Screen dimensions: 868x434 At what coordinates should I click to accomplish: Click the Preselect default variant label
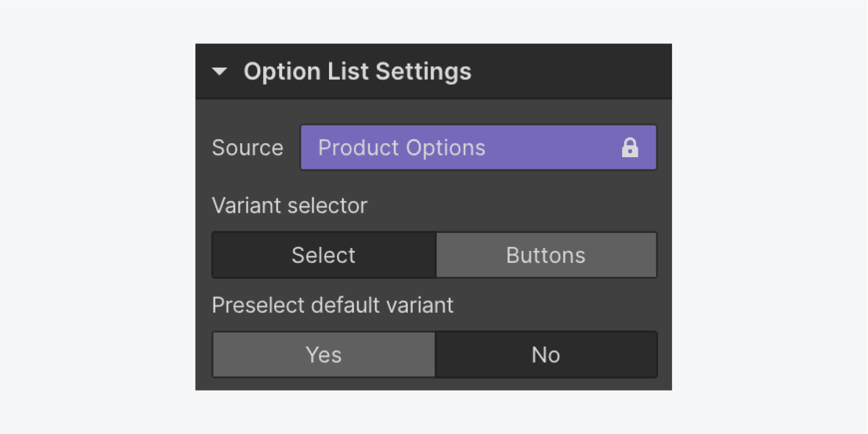333,305
